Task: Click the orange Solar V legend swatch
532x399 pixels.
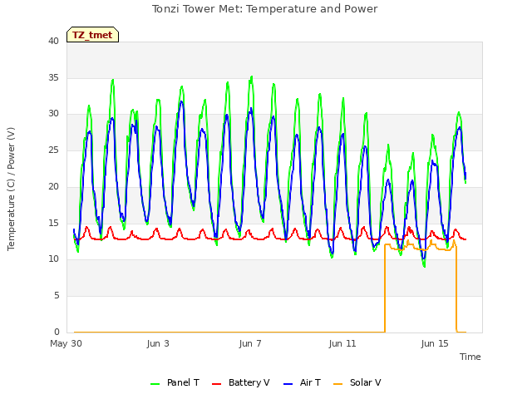Action: pyautogui.click(x=338, y=384)
